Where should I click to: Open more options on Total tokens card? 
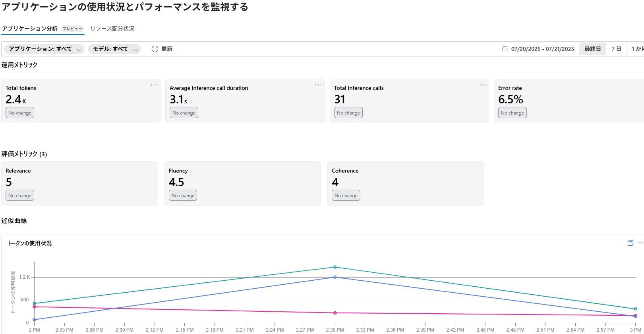pyautogui.click(x=154, y=85)
